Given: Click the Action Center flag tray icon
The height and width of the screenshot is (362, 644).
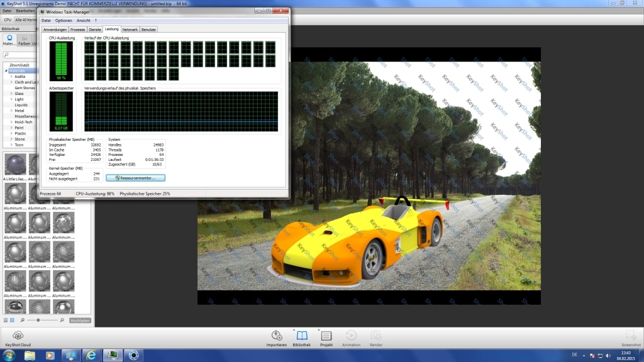Looking at the screenshot, I should coord(592,356).
